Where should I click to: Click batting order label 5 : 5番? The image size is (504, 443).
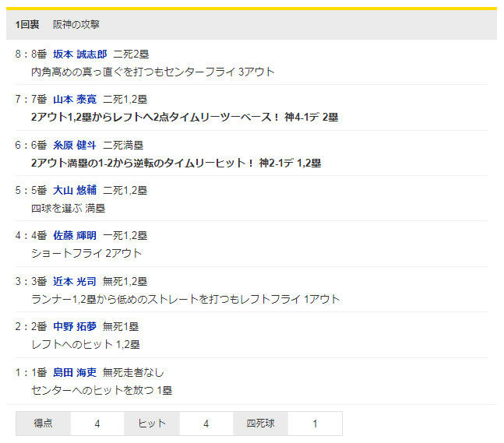[31, 190]
